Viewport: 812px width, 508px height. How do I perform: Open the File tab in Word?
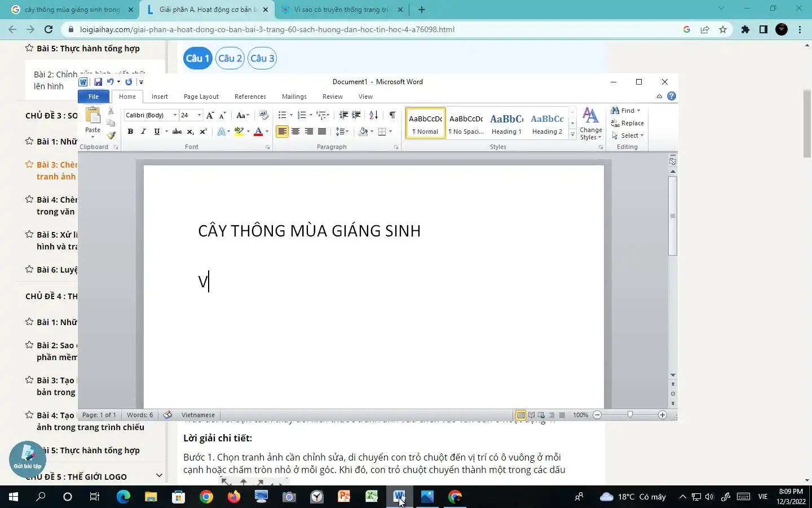click(x=94, y=97)
